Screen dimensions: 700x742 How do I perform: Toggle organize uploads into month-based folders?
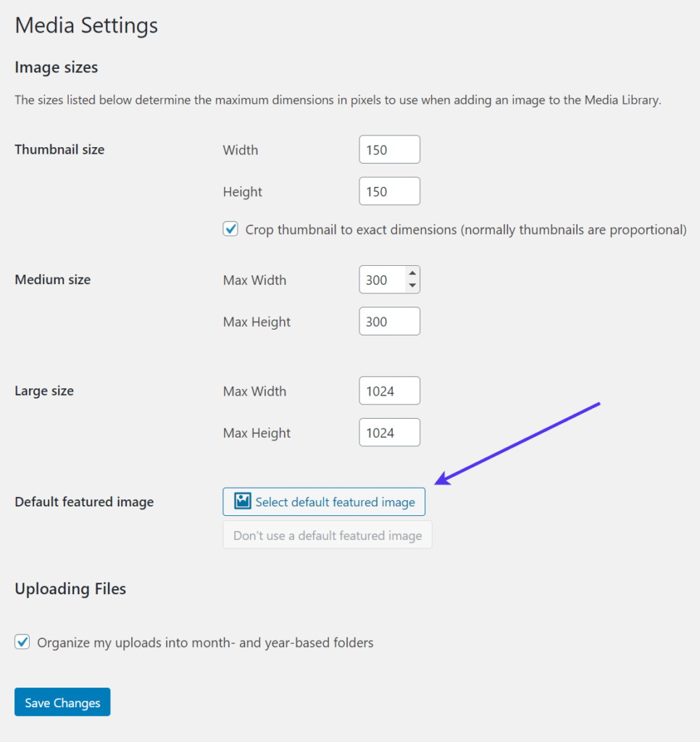pyautogui.click(x=22, y=642)
